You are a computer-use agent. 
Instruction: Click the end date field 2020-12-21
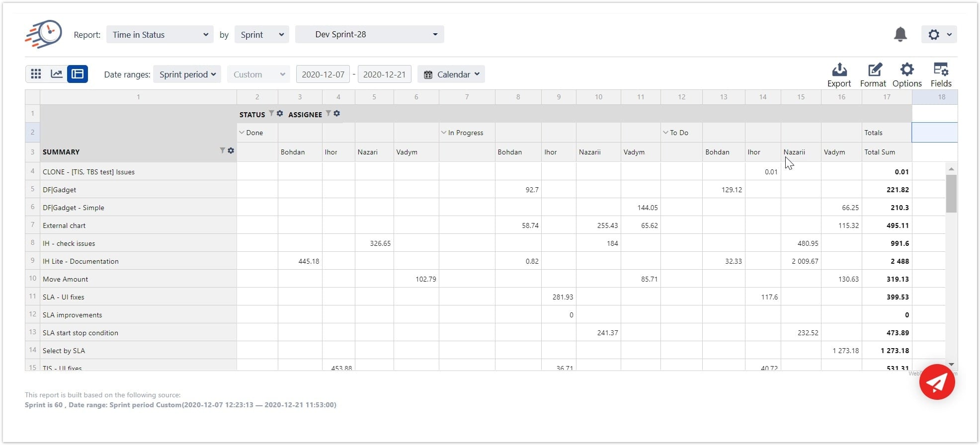click(385, 74)
